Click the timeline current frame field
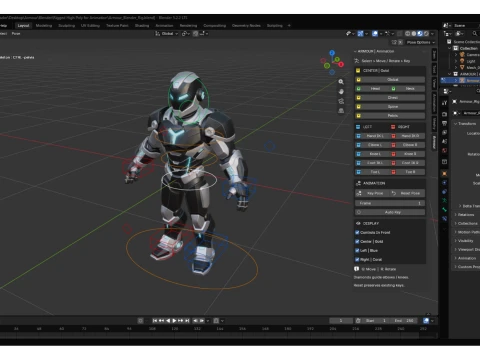This screenshot has height=360, width=480. coord(341,321)
